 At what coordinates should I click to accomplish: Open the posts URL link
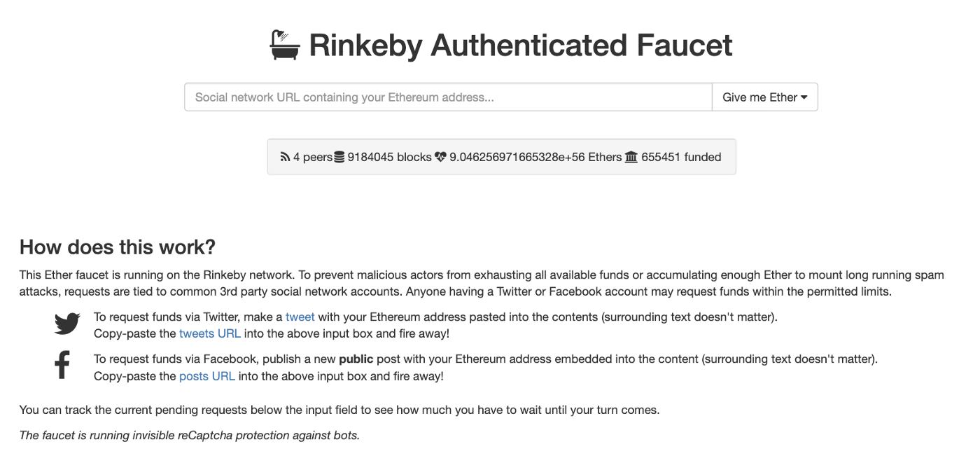coord(208,376)
